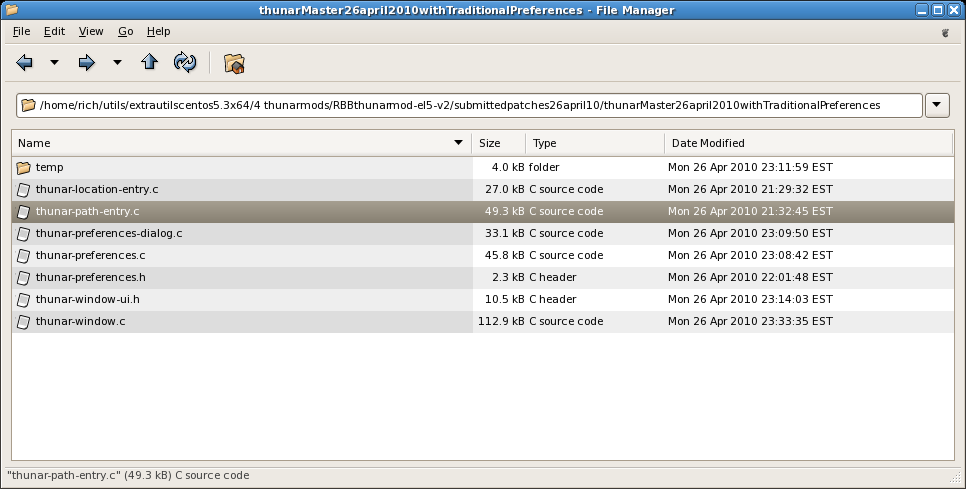Expand the forward history dropdown arrow

pyautogui.click(x=117, y=63)
